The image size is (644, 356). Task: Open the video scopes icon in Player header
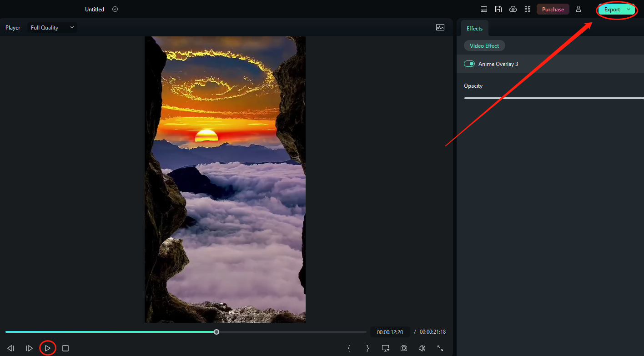click(x=440, y=27)
